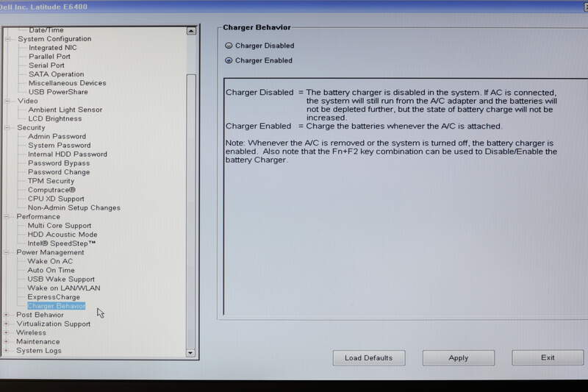The width and height of the screenshot is (588, 392).
Task: Open TPM Security setting
Action: pyautogui.click(x=51, y=181)
